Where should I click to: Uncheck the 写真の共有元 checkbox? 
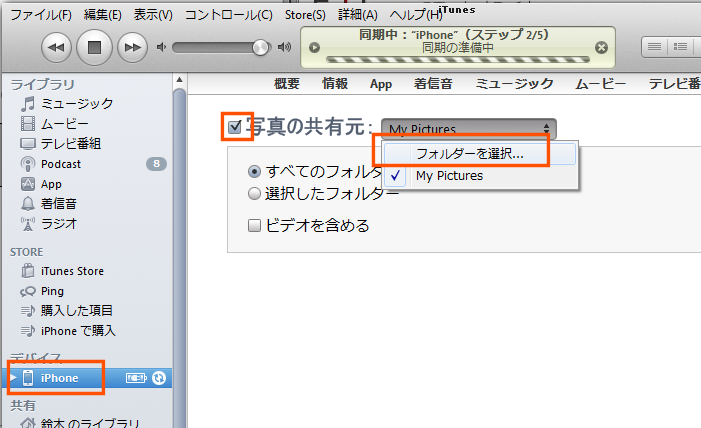(x=235, y=127)
